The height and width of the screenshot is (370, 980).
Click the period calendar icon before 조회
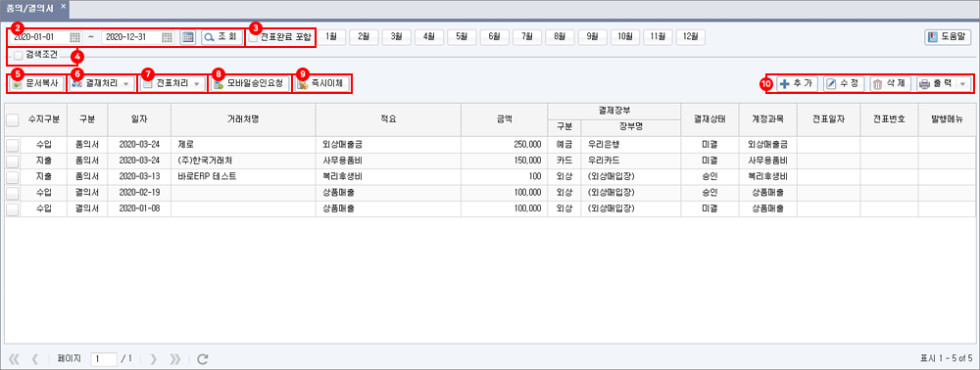click(187, 37)
